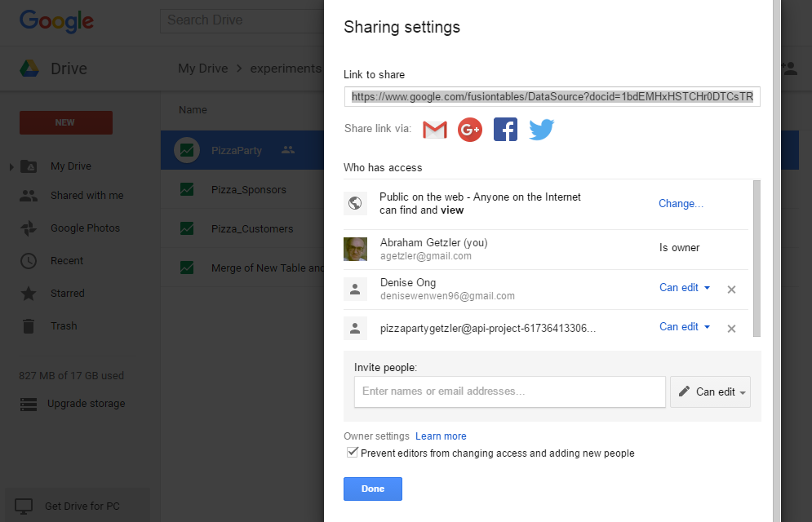Viewport: 812px width, 522px height.
Task: Open the Invite people Can edit dropdown
Action: [710, 391]
